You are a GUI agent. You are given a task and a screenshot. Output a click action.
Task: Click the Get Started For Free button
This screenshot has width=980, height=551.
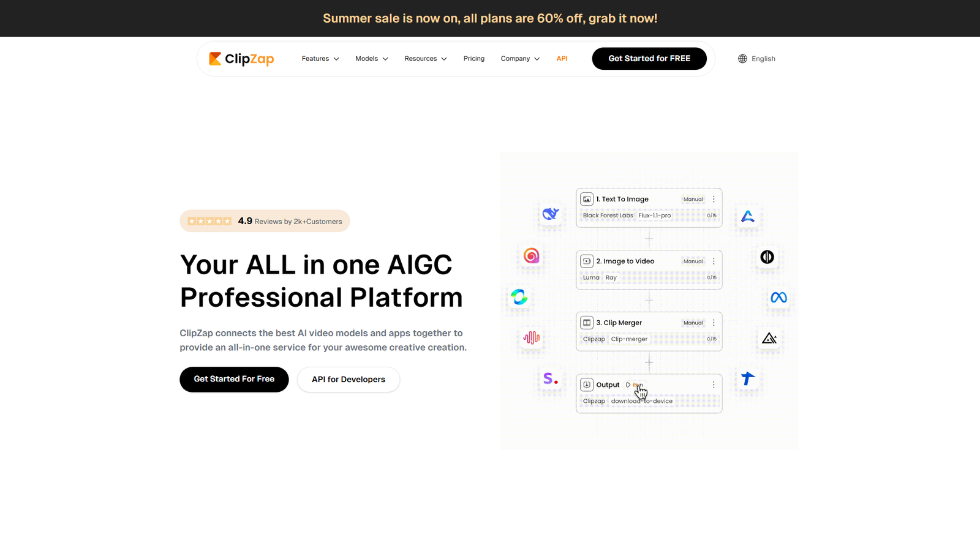coord(234,379)
